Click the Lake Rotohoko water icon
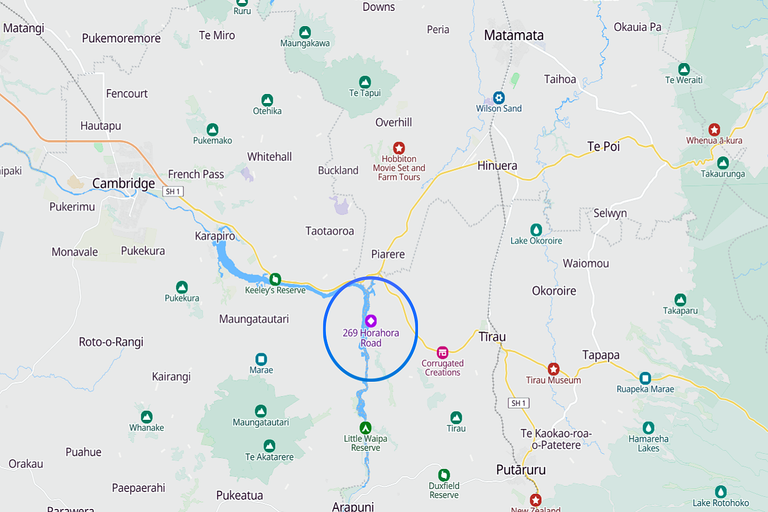 tap(720, 491)
